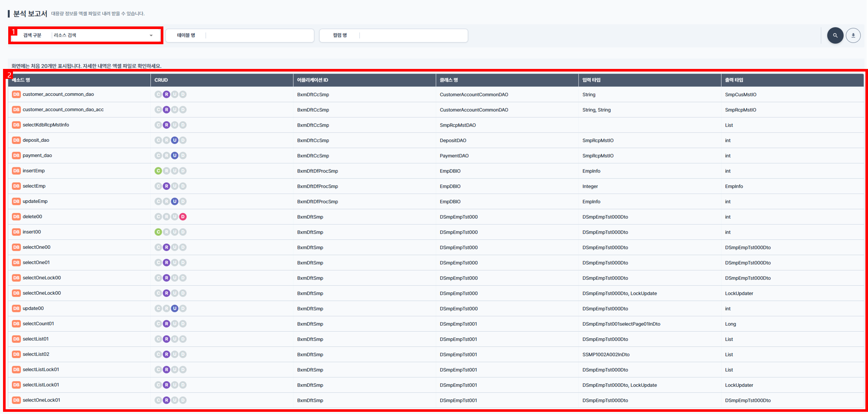This screenshot has width=868, height=414.
Task: Click output type Long in selectCount01 row
Action: (730, 324)
